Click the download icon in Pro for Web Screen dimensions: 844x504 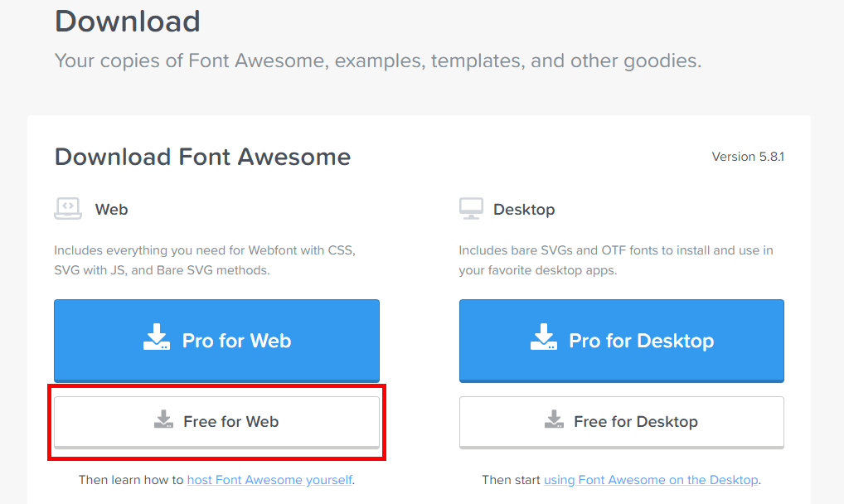[157, 338]
